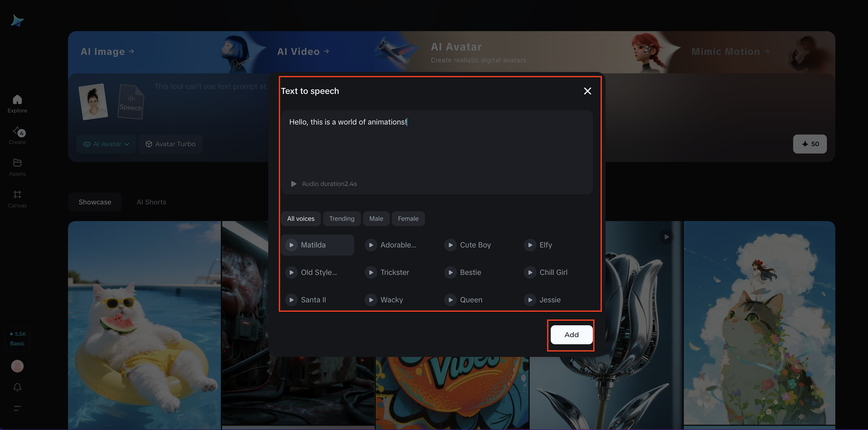Play the Cute Boy voice preview
Image resolution: width=868 pixels, height=430 pixels.
451,245
